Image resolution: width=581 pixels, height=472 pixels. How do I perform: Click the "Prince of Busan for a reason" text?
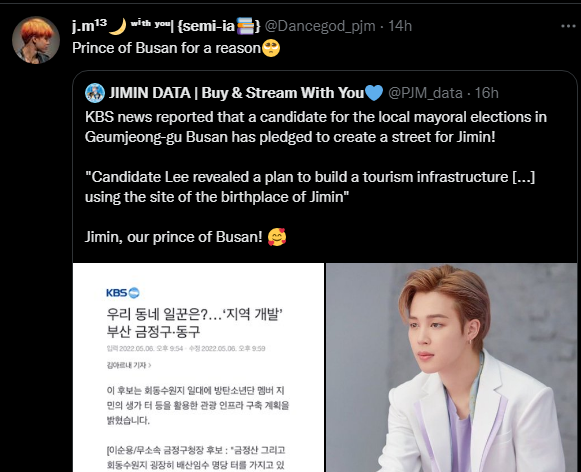click(166, 48)
